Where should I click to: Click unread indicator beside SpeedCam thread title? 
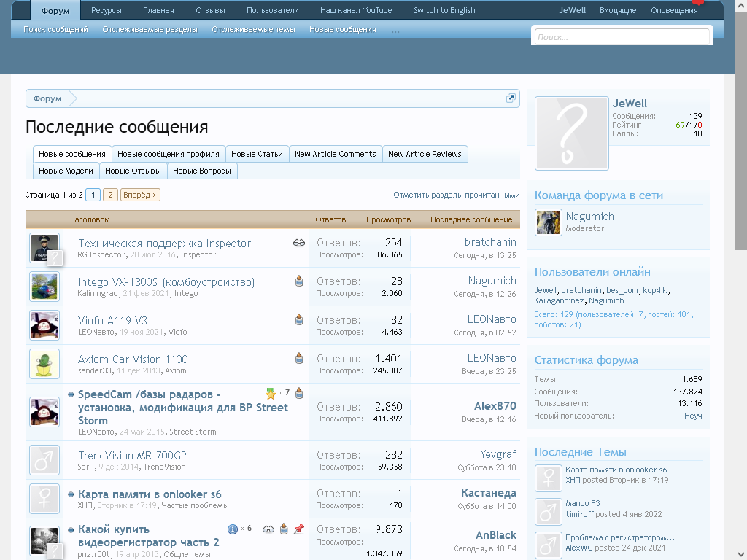(x=71, y=394)
